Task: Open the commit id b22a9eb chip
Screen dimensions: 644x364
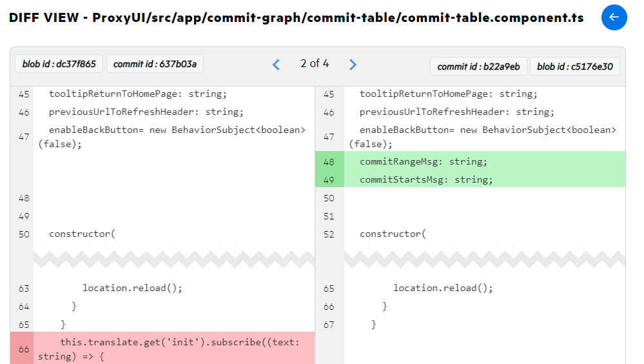Action: tap(479, 66)
